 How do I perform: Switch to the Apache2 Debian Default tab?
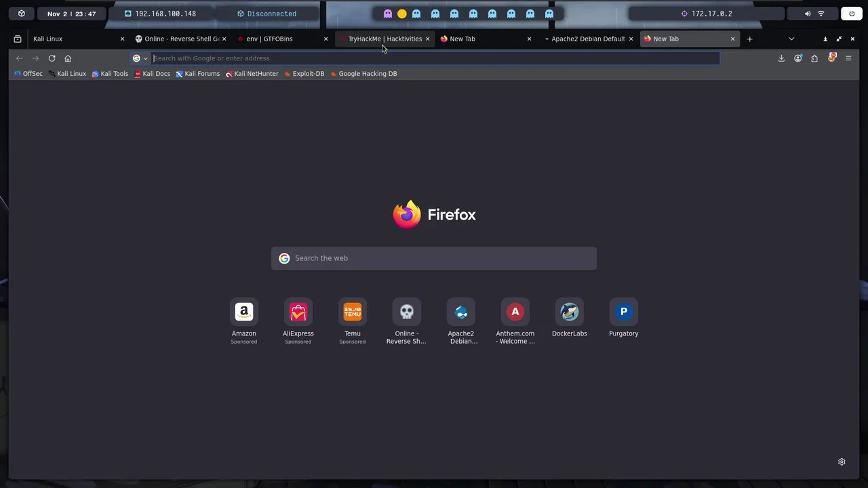587,39
